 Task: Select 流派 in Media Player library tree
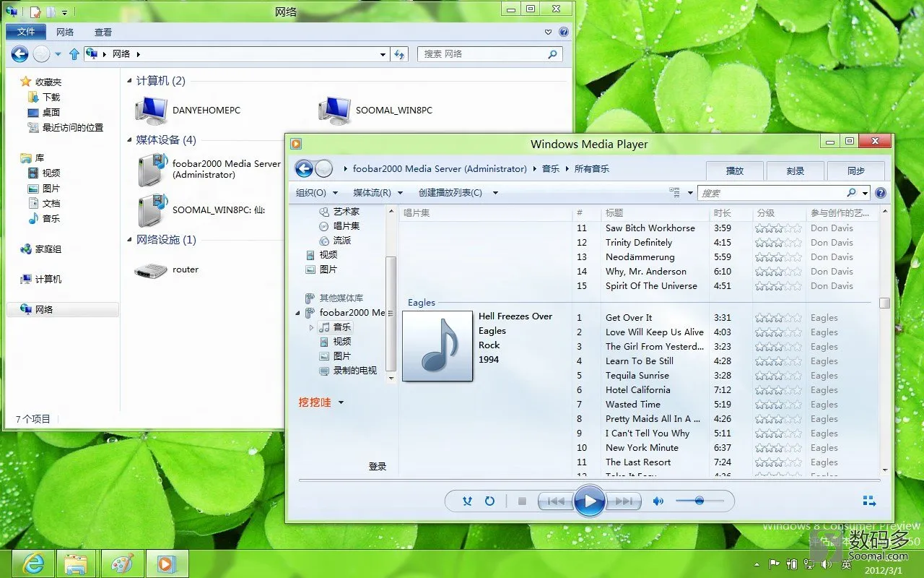pyautogui.click(x=341, y=241)
